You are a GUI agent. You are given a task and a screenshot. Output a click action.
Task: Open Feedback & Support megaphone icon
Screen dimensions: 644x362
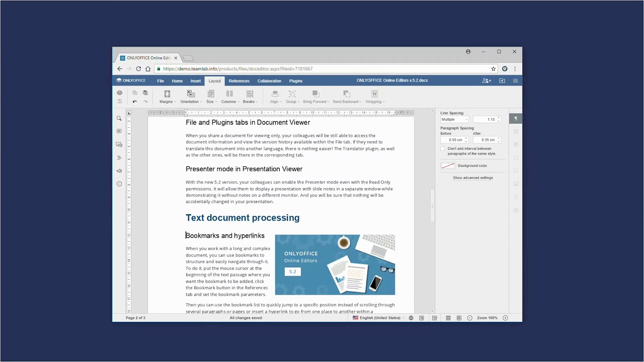coord(119,171)
